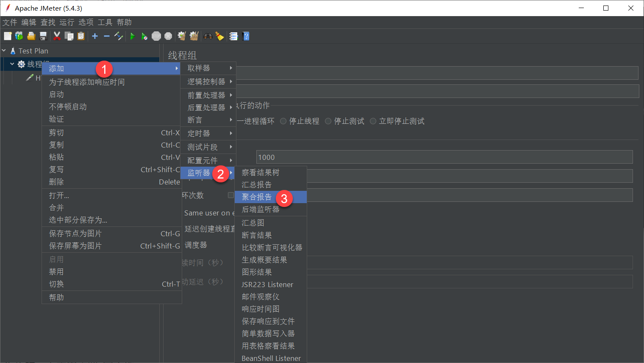Image resolution: width=644 pixels, height=363 pixels.
Task: Choose 为子线程添加响应时间
Action: pos(111,82)
